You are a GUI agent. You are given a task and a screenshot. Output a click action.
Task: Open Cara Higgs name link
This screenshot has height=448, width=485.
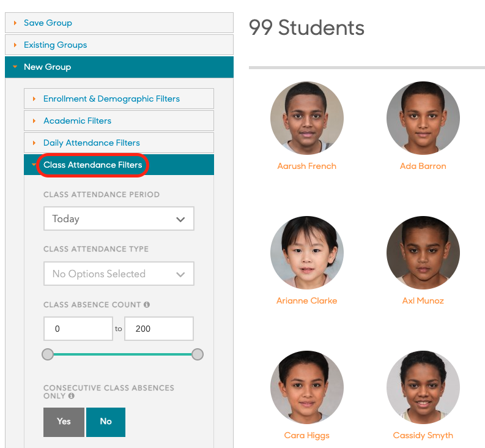click(x=306, y=435)
